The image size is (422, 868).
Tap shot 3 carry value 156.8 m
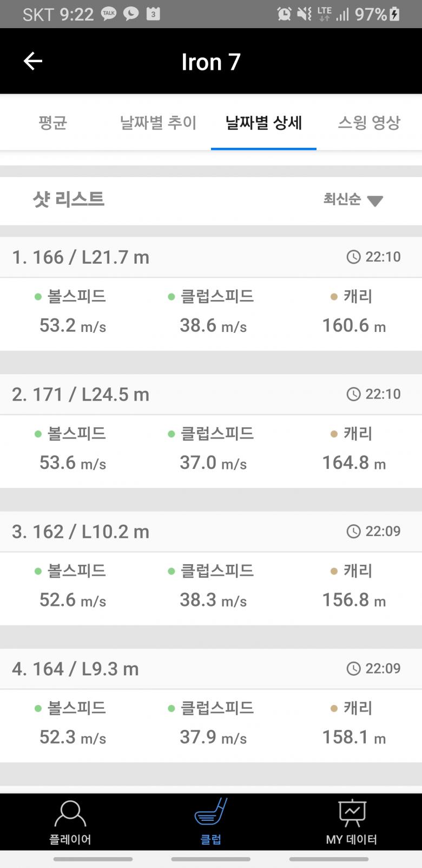point(354,600)
